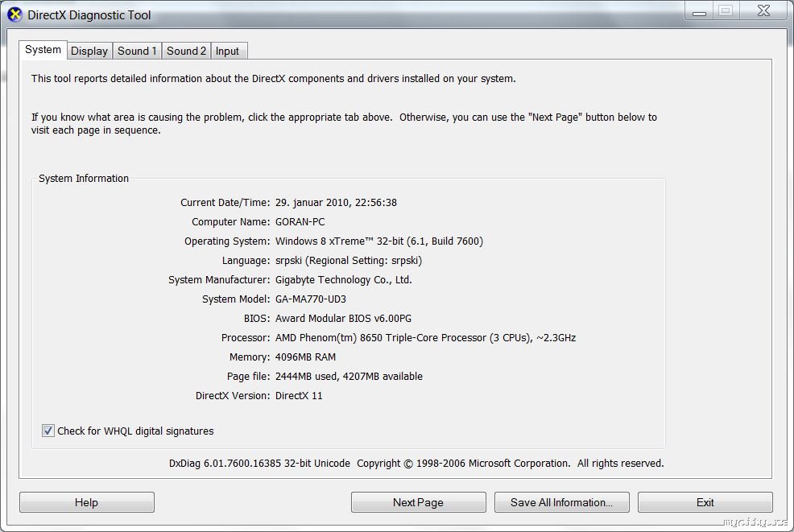794x532 pixels.
Task: Click the System Information group label
Action: point(84,178)
